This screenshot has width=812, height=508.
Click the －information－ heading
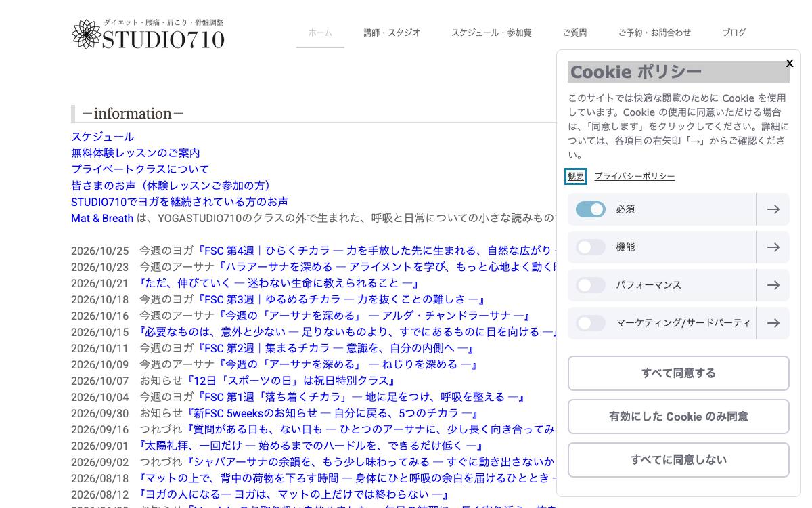pos(133,113)
